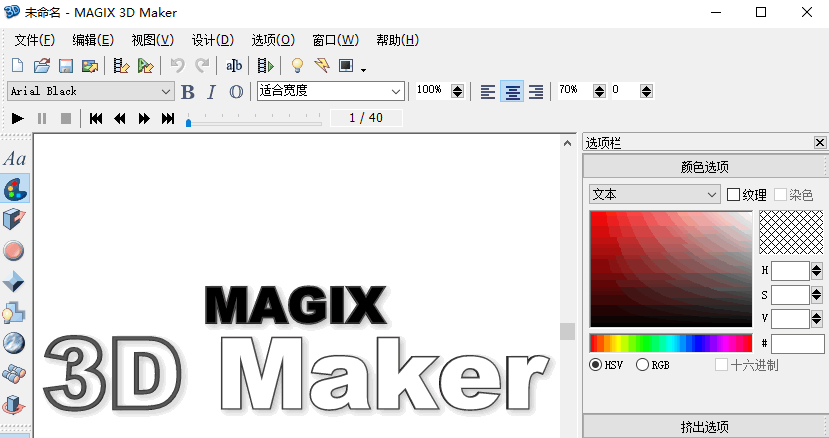
Task: Open the 设计 Design menu
Action: click(x=213, y=40)
